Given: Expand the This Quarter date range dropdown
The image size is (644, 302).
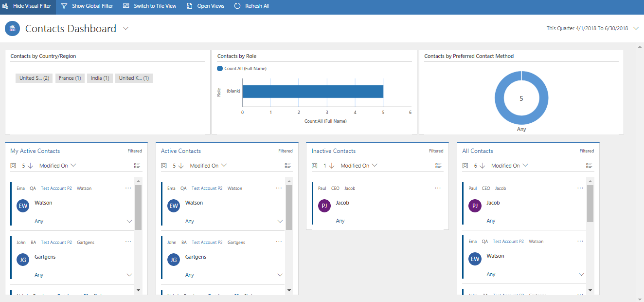Looking at the screenshot, I should click(636, 28).
